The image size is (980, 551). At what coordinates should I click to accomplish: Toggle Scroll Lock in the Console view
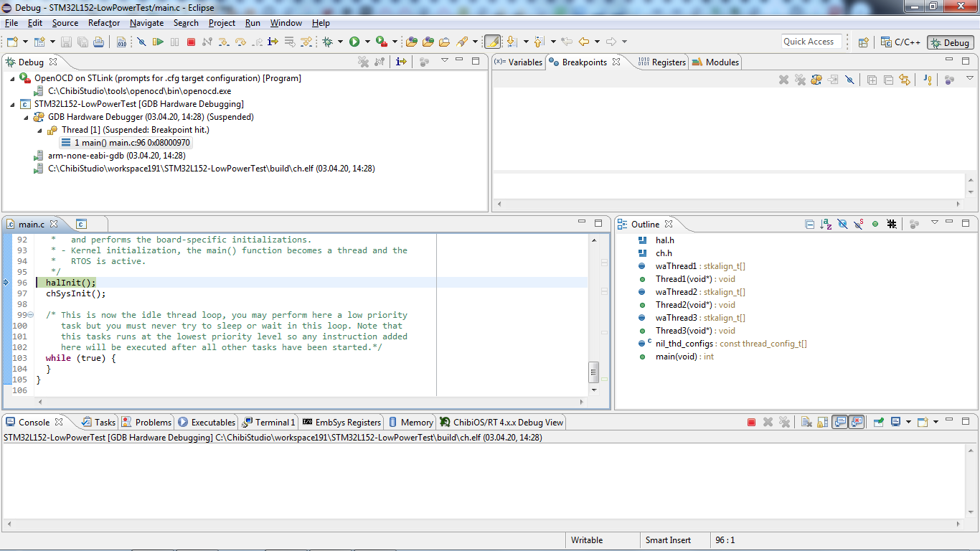[x=823, y=423]
